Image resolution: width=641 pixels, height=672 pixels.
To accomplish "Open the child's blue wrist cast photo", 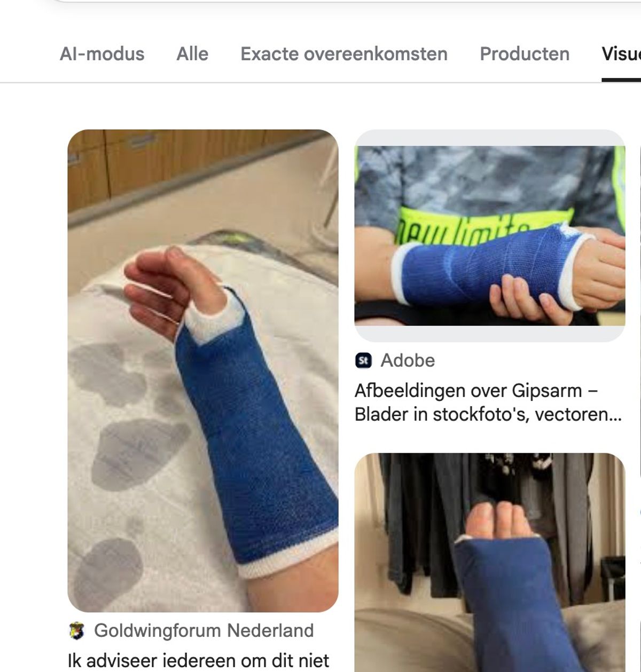I will [490, 235].
